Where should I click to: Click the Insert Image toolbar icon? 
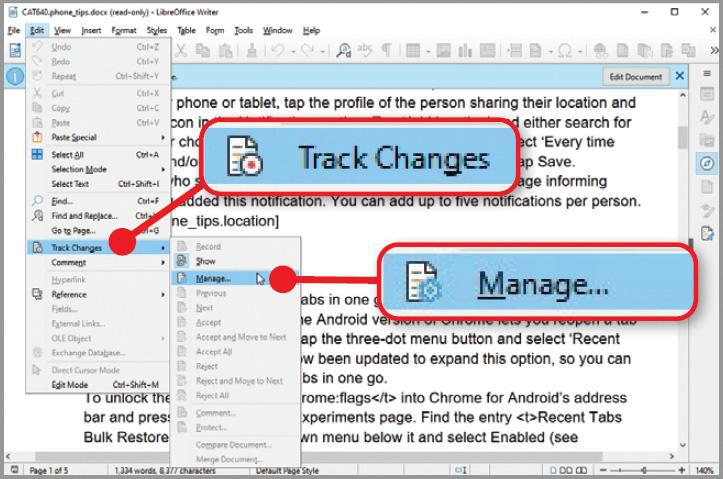(x=443, y=50)
